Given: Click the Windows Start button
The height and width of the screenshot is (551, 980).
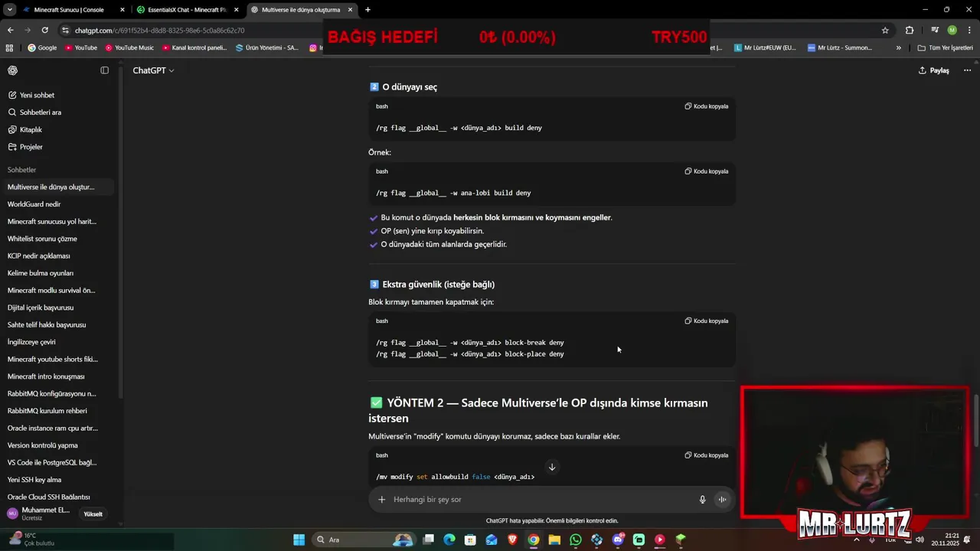Looking at the screenshot, I should point(299,540).
